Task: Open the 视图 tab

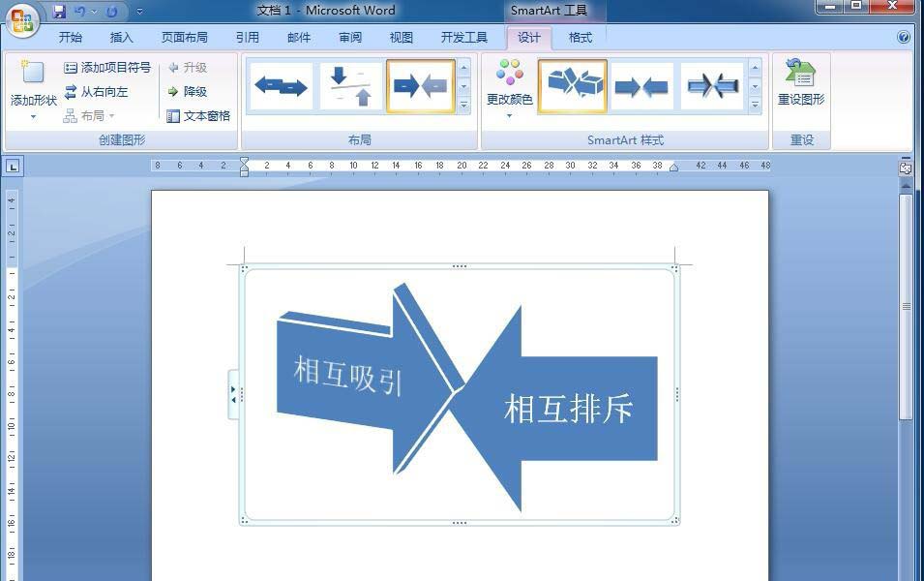Action: 402,38
